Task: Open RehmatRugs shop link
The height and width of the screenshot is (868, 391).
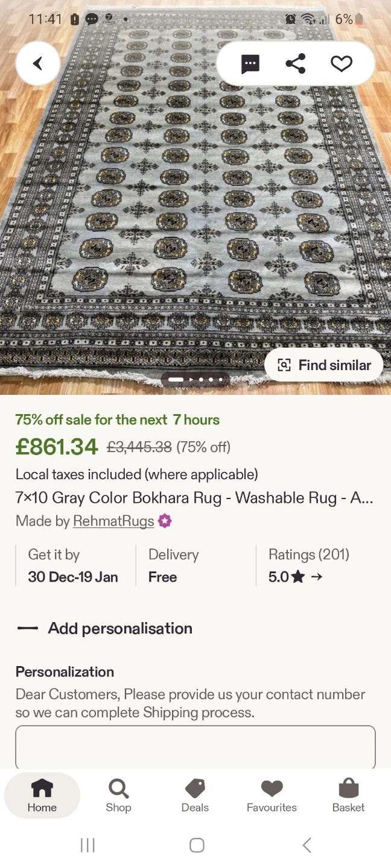Action: click(113, 521)
